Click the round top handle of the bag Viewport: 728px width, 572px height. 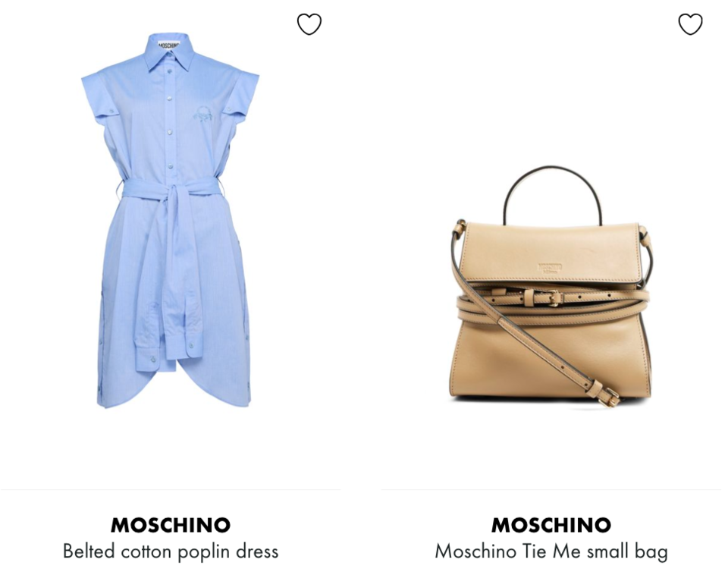pyautogui.click(x=553, y=194)
